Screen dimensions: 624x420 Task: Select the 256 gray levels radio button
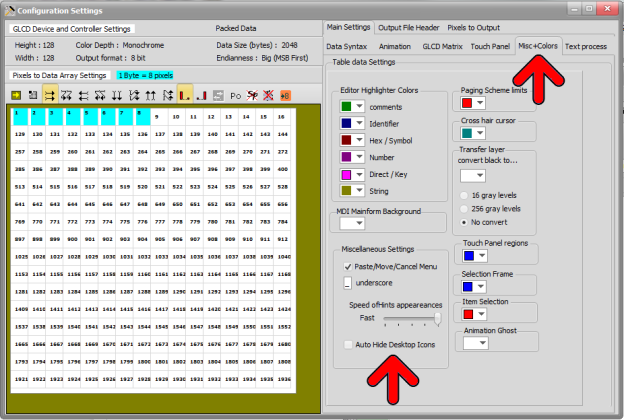pyautogui.click(x=464, y=209)
